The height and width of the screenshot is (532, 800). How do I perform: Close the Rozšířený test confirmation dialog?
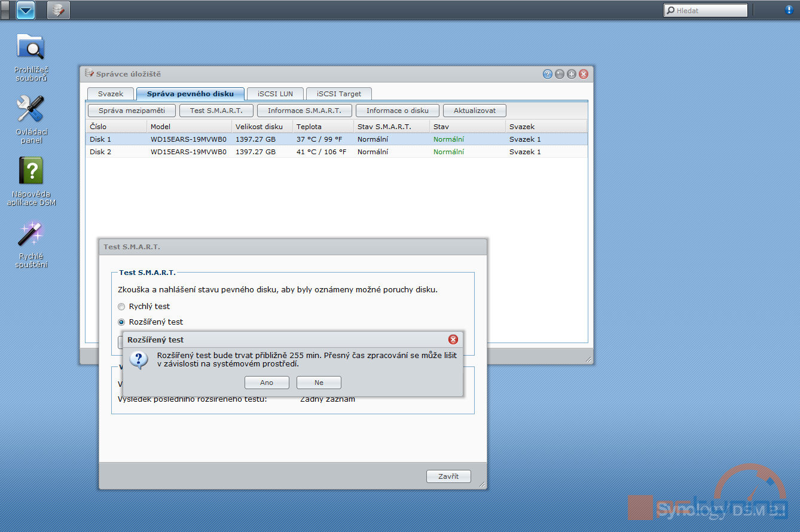(x=453, y=340)
